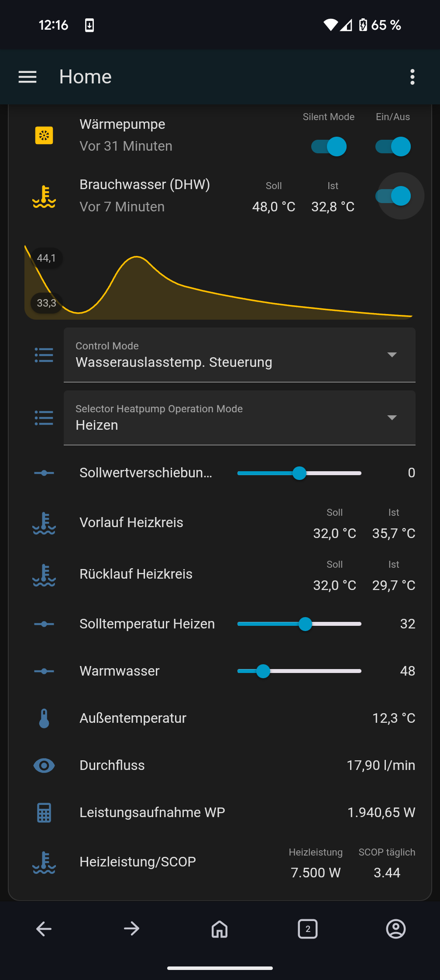Navigate back with the back arrow
The width and height of the screenshot is (440, 980).
pos(44,929)
